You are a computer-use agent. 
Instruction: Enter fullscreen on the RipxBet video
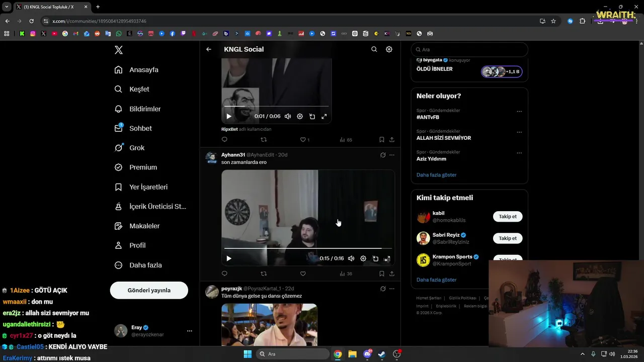pos(324,116)
